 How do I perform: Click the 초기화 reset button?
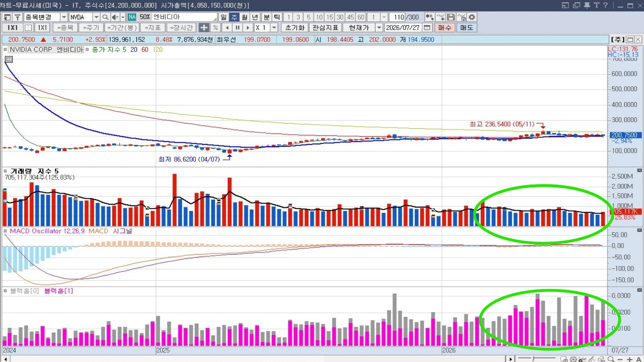[x=295, y=27]
